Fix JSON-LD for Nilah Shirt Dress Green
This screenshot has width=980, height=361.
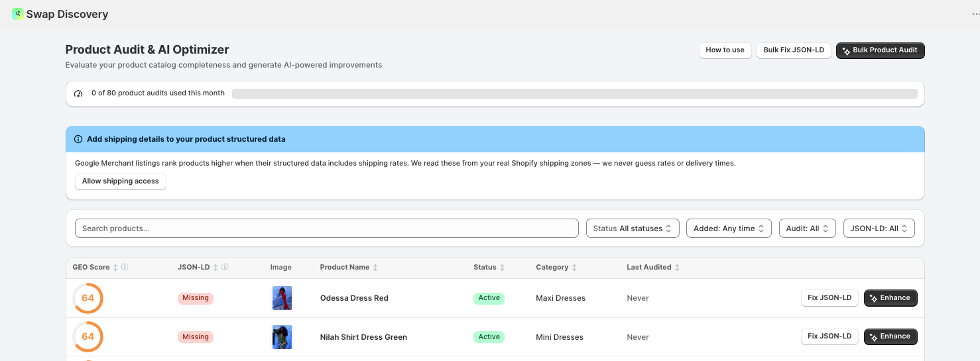tap(829, 336)
